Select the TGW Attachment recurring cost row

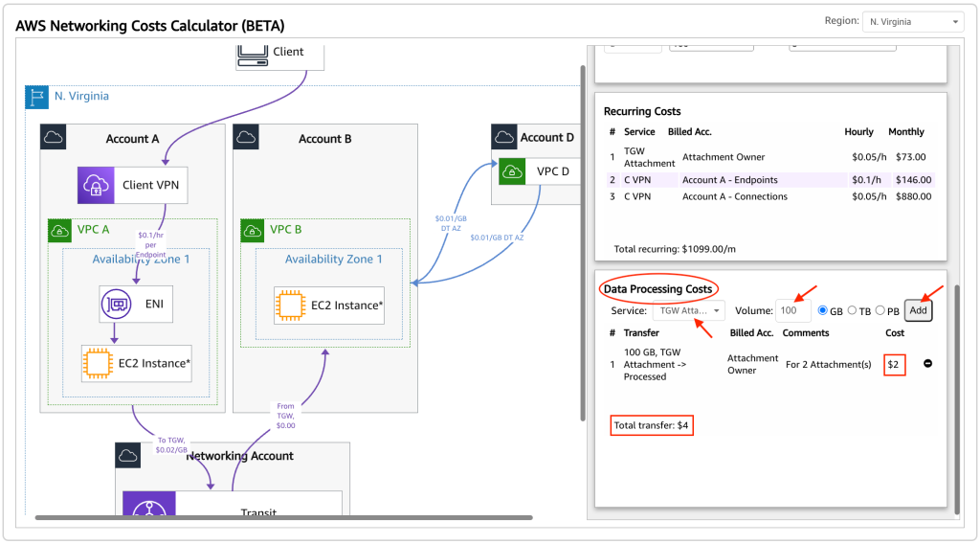click(770, 157)
